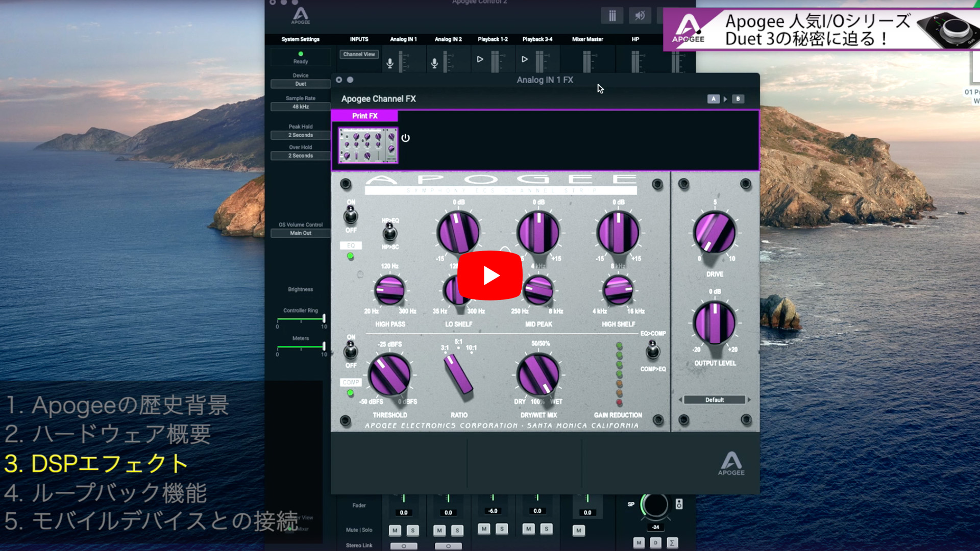Toggle Stereo Link for the first channel
The height and width of the screenshot is (551, 980).
tap(404, 546)
